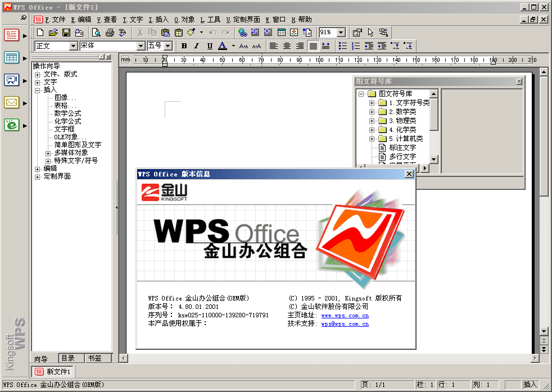
Task: Open the email envelope icon in left sidebar
Action: point(11,103)
